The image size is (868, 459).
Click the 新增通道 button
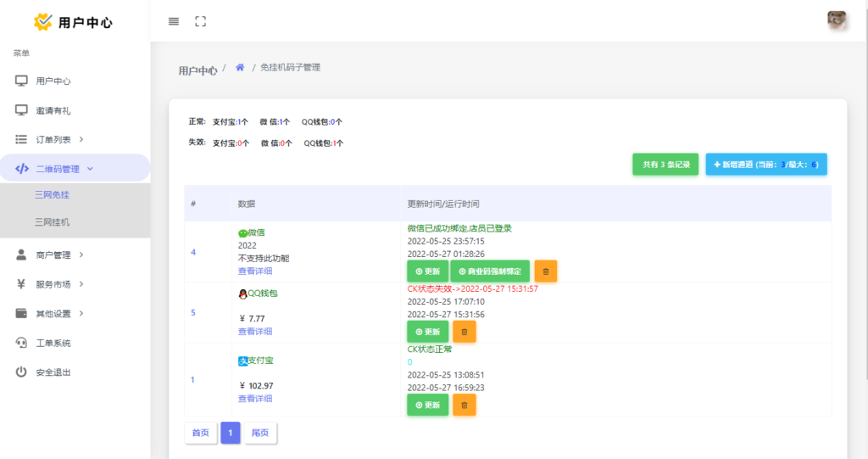tap(766, 164)
